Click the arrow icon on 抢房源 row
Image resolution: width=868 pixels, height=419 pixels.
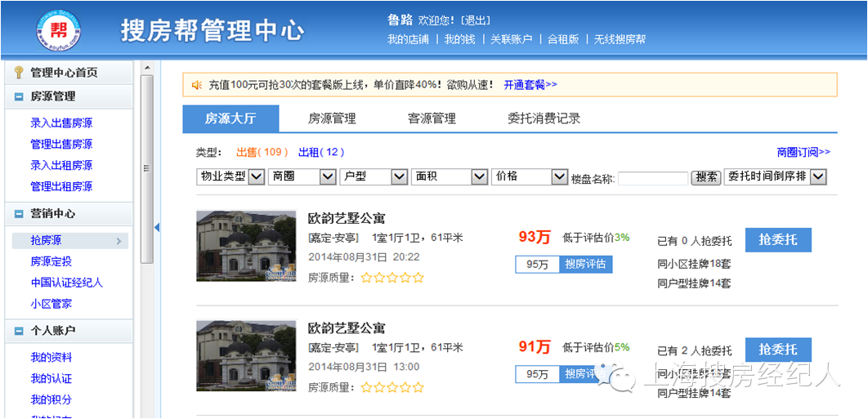[119, 241]
